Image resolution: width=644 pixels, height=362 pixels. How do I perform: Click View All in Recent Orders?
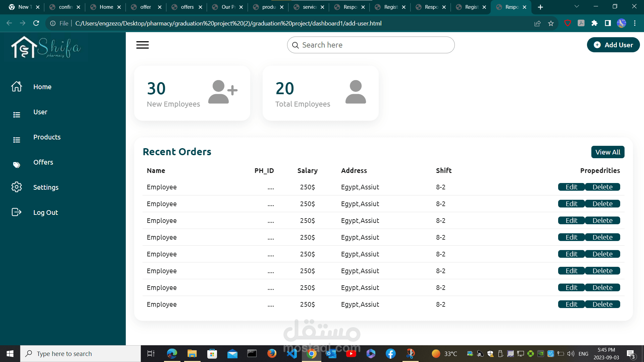[607, 152]
